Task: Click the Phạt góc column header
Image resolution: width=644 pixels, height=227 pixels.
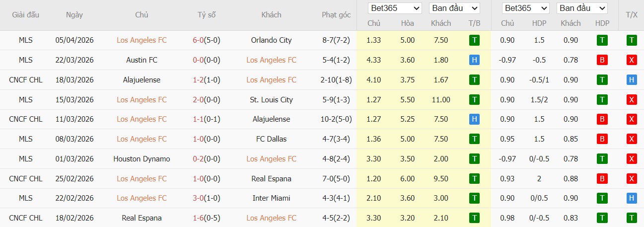Action: pos(336,15)
